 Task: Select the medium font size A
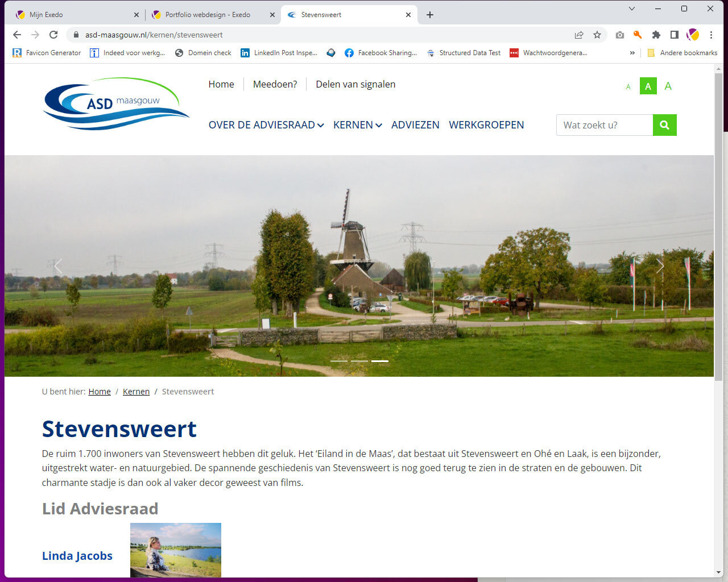(648, 86)
